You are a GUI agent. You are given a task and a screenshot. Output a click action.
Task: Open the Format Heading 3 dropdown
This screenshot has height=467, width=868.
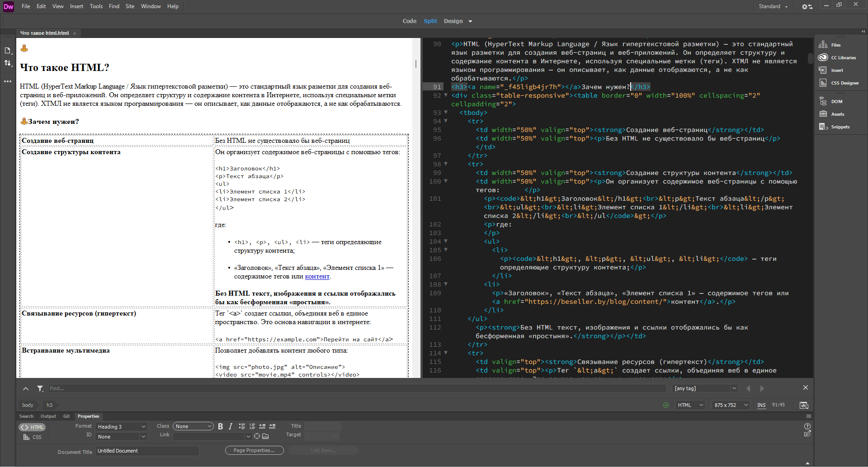(121, 427)
